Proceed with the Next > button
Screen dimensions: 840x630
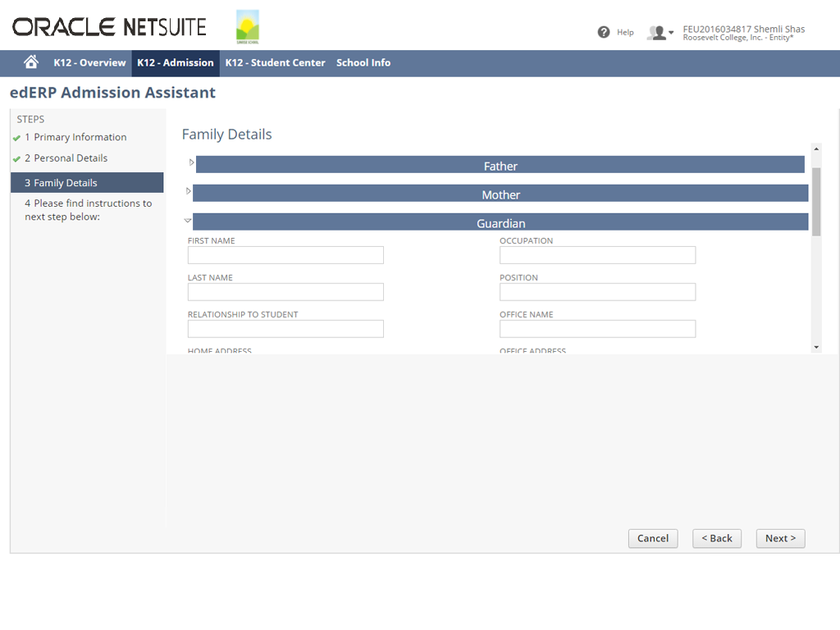click(x=781, y=538)
